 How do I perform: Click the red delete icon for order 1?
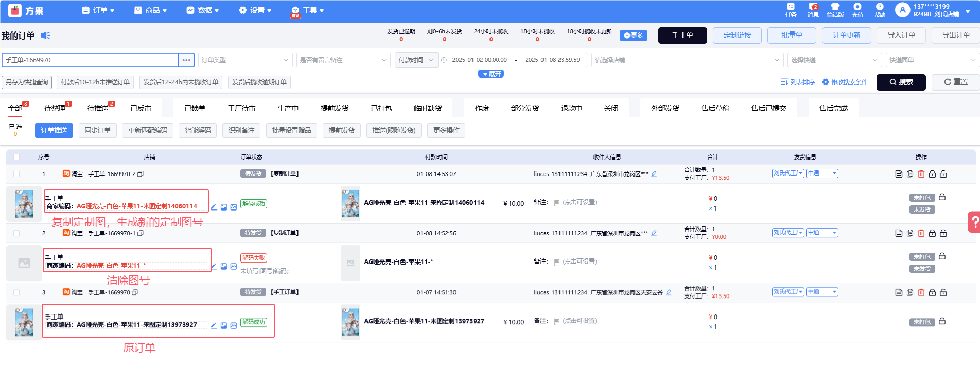click(x=921, y=174)
